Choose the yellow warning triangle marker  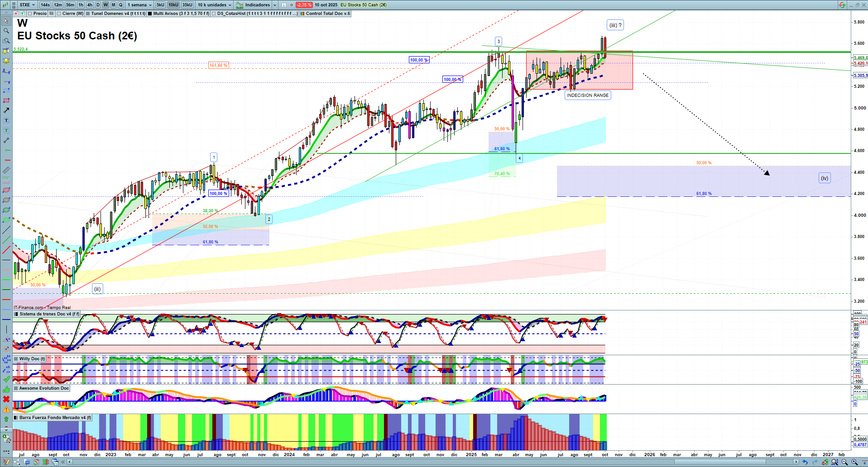tap(6, 409)
